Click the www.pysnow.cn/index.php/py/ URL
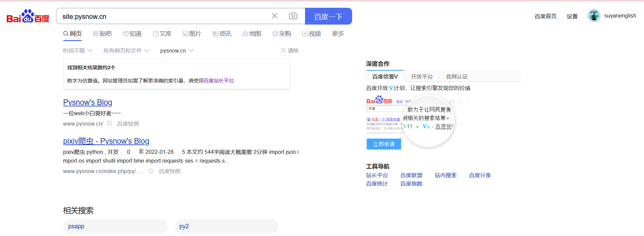The image size is (644, 236). tap(104, 171)
